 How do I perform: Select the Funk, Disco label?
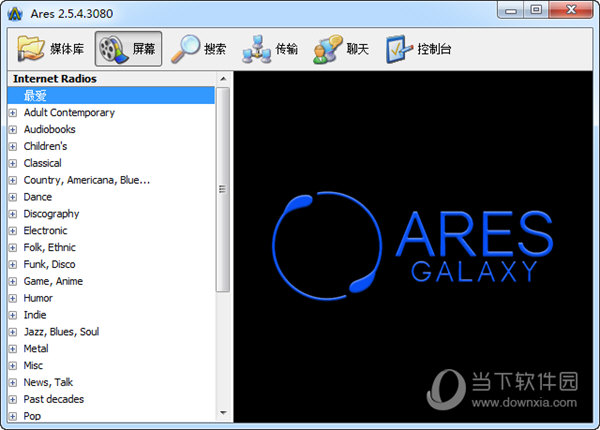point(49,264)
